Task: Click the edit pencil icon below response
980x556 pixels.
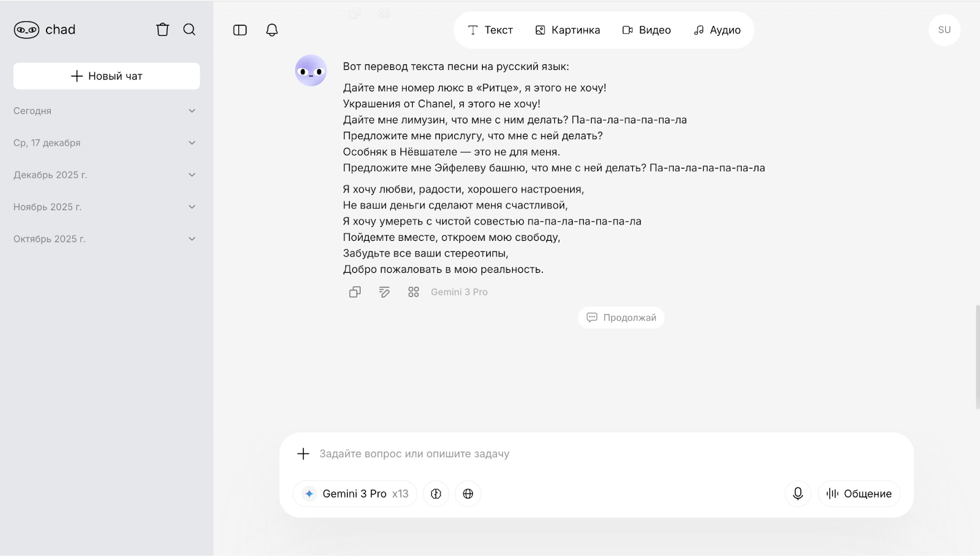Action: pyautogui.click(x=384, y=292)
